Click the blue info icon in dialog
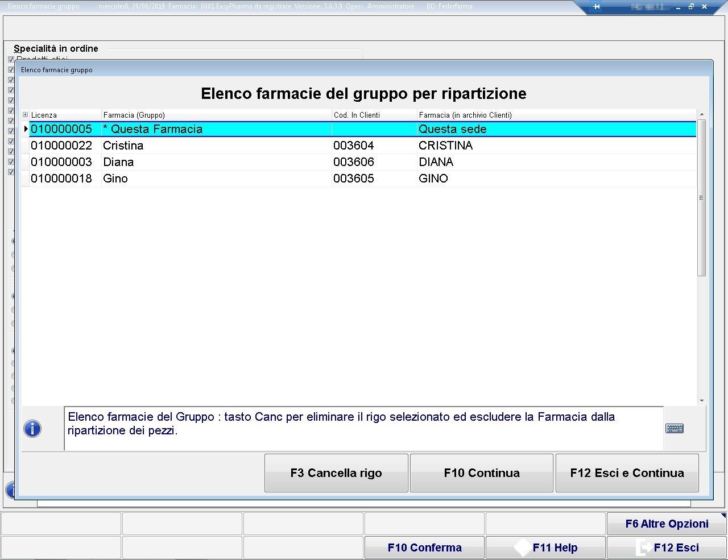The image size is (728, 560). pos(32,429)
